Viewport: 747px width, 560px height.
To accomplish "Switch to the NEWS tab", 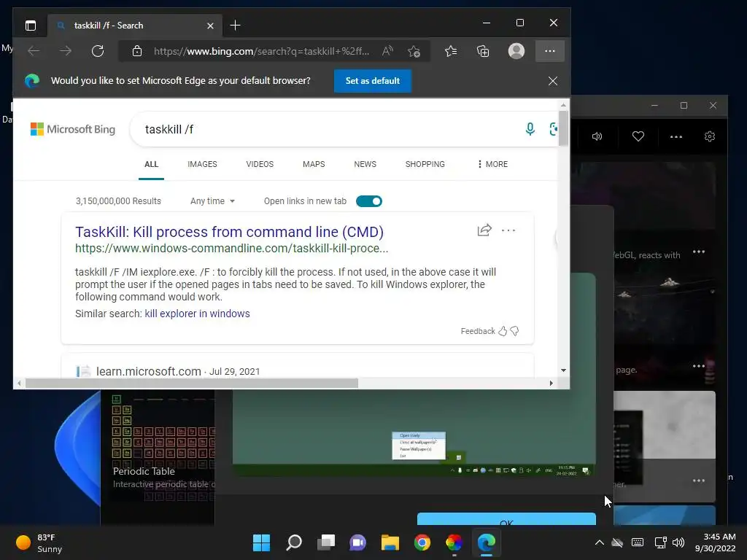I will coord(365,164).
